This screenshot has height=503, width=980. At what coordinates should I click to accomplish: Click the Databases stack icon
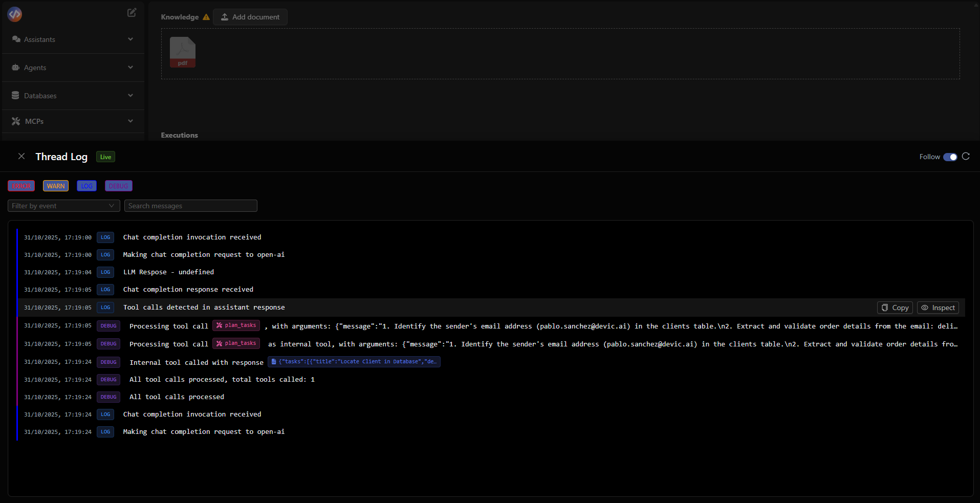click(15, 96)
